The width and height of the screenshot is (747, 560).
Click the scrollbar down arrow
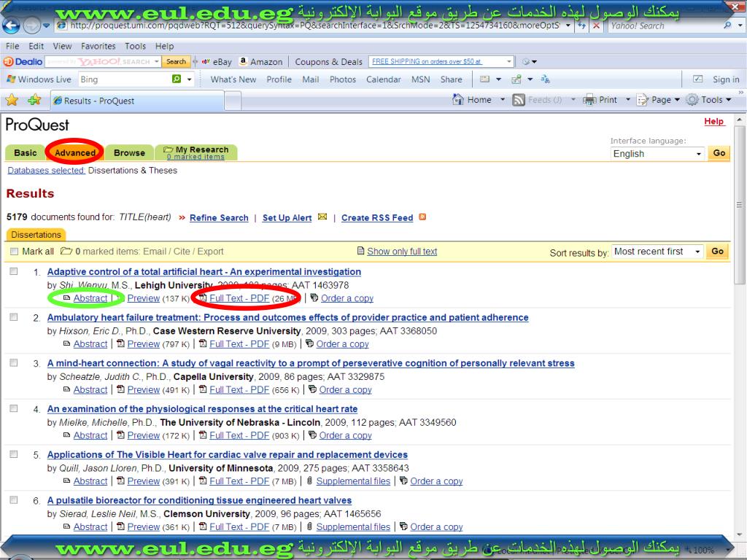click(x=740, y=535)
